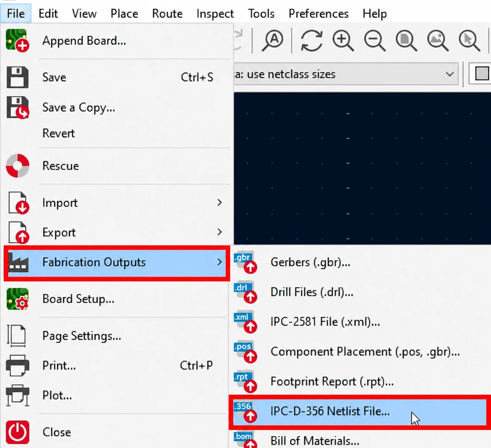
Task: Choose the Rescue menu entry
Action: [x=61, y=166]
